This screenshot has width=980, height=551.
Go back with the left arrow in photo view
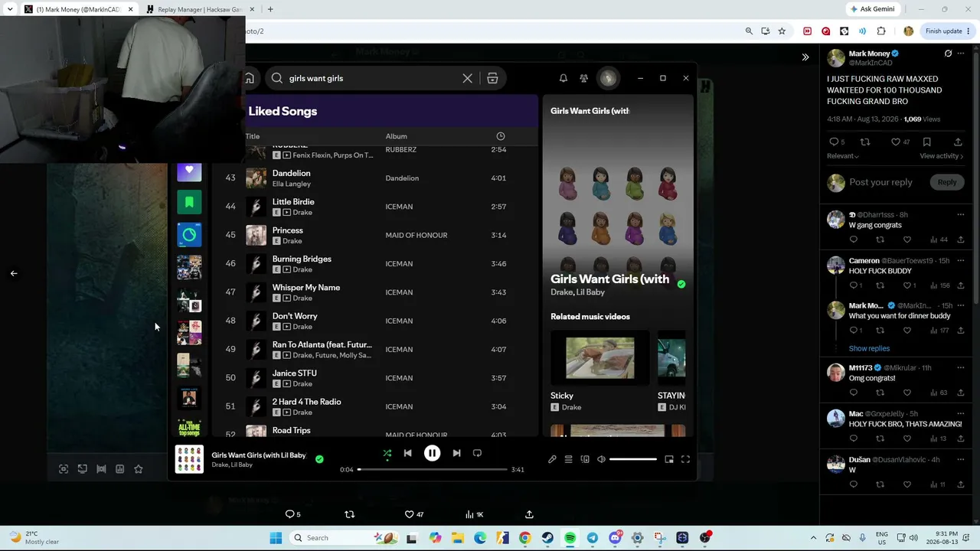click(14, 273)
